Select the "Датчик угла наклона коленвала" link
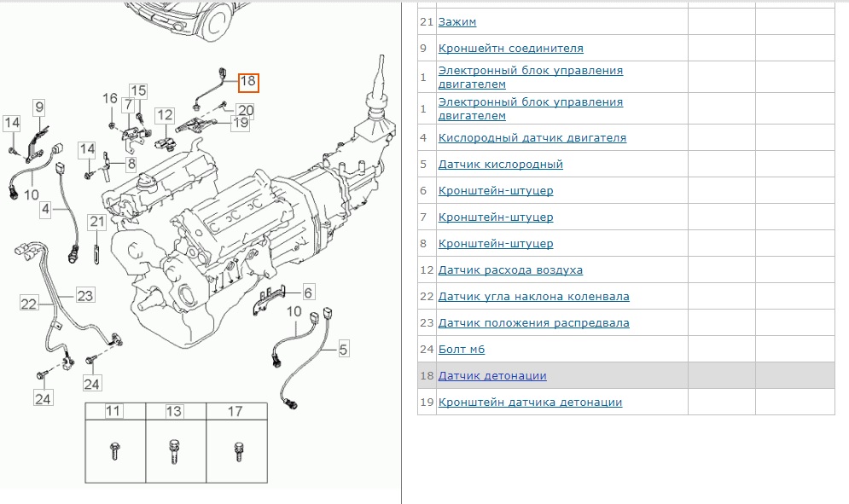The height and width of the screenshot is (504, 849). [x=533, y=296]
